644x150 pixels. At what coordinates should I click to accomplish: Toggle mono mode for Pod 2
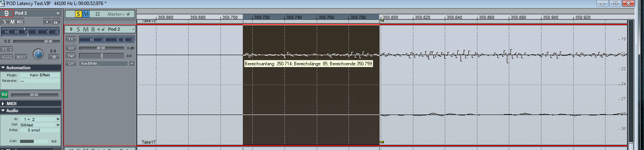(x=7, y=57)
